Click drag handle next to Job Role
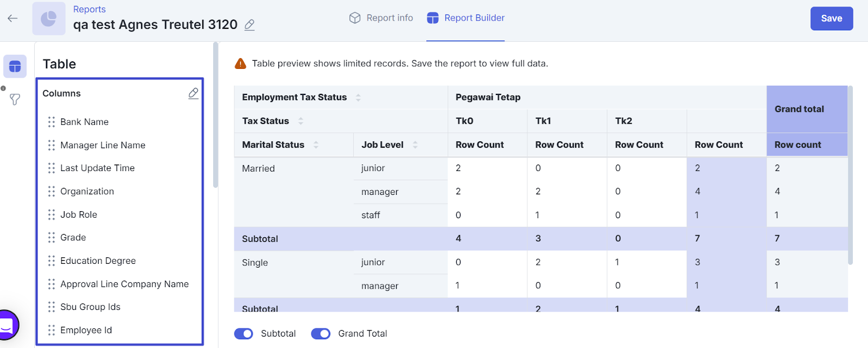Viewport: 868px width, 348px height. pos(52,215)
